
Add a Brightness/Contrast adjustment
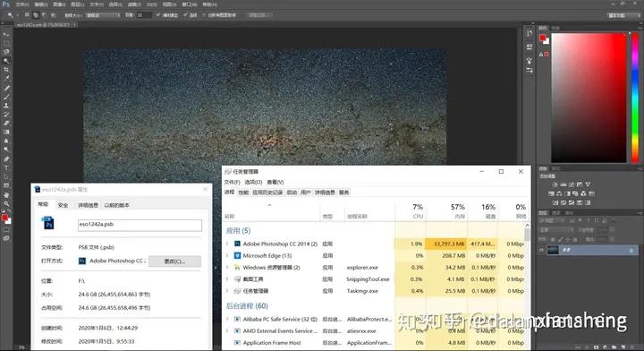pyautogui.click(x=555, y=184)
